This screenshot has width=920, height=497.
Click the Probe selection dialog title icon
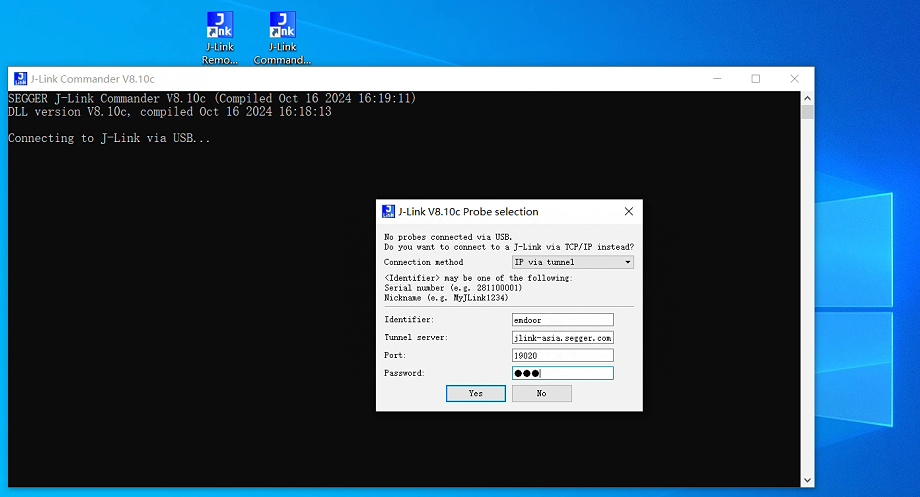coord(388,211)
